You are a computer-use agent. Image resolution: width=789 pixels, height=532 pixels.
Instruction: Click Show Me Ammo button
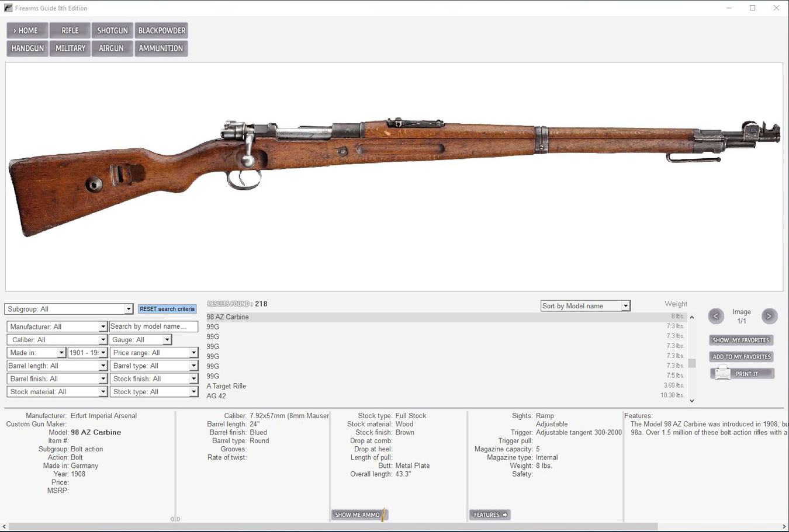[x=359, y=514]
